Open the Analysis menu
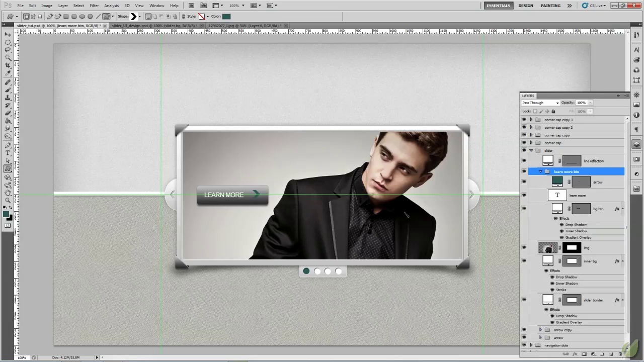This screenshot has width=644, height=362. click(112, 6)
